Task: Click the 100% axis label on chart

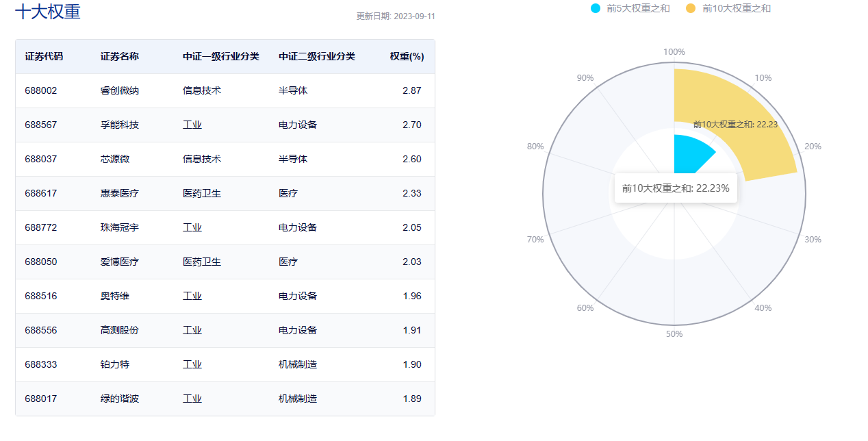Action: pyautogui.click(x=674, y=52)
